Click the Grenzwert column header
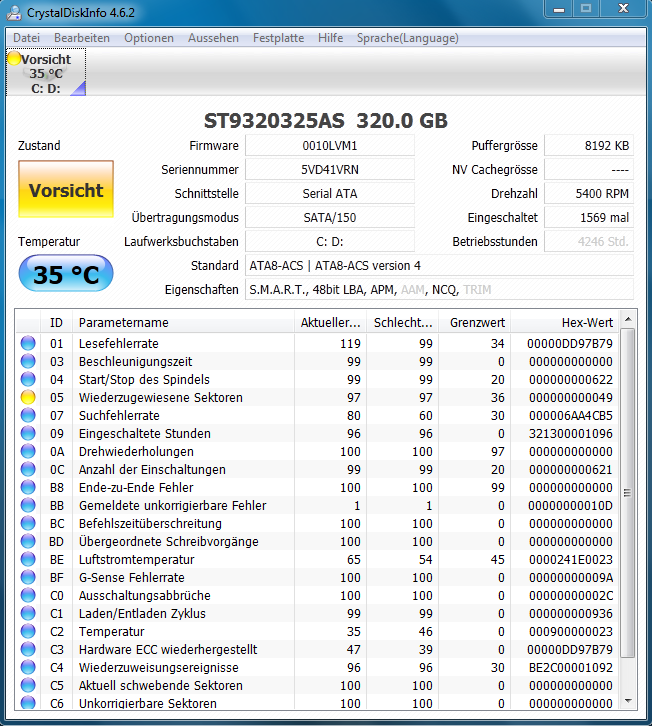The image size is (652, 726). click(x=475, y=322)
